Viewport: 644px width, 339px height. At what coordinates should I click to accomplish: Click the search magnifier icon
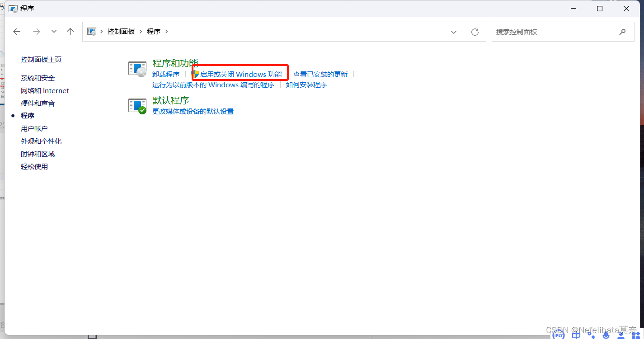coord(623,32)
